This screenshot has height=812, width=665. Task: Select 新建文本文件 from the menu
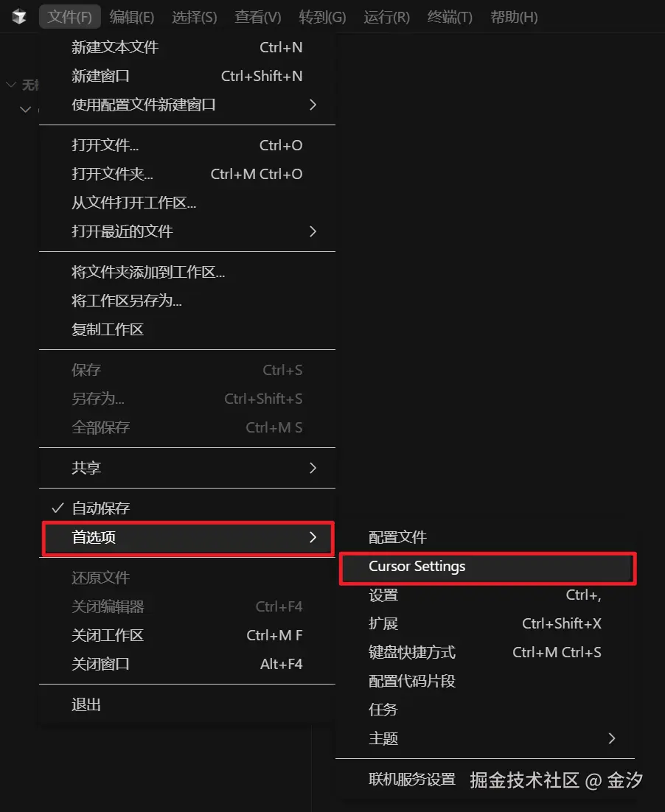point(115,47)
